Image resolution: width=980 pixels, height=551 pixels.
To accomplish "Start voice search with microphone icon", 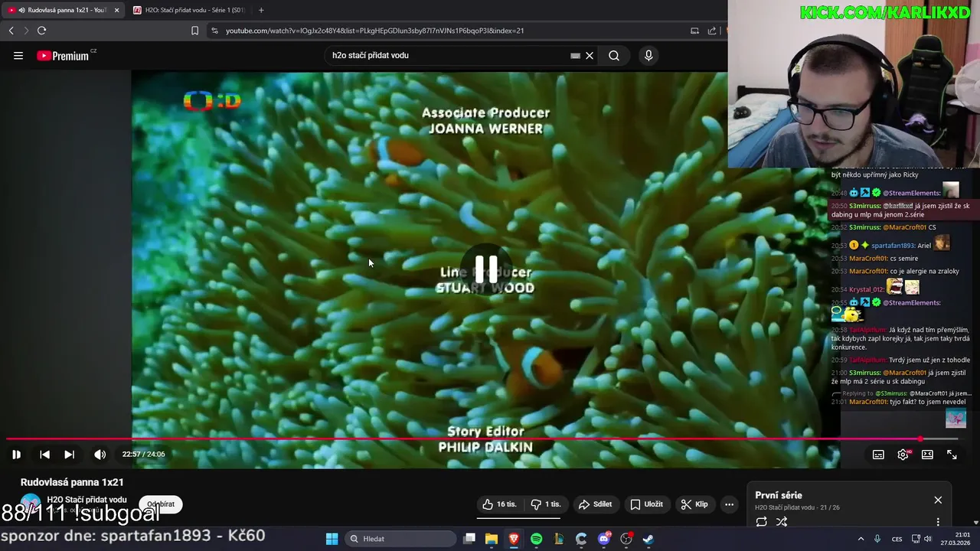I will pyautogui.click(x=648, y=55).
